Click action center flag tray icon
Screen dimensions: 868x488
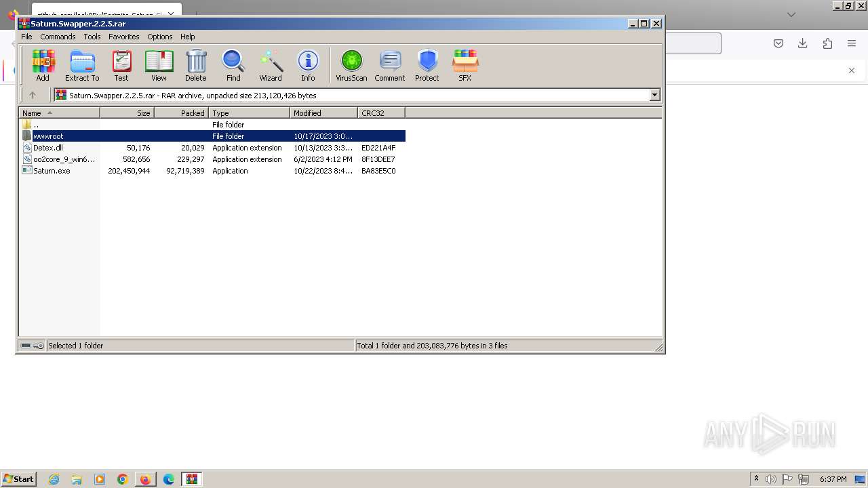787,479
